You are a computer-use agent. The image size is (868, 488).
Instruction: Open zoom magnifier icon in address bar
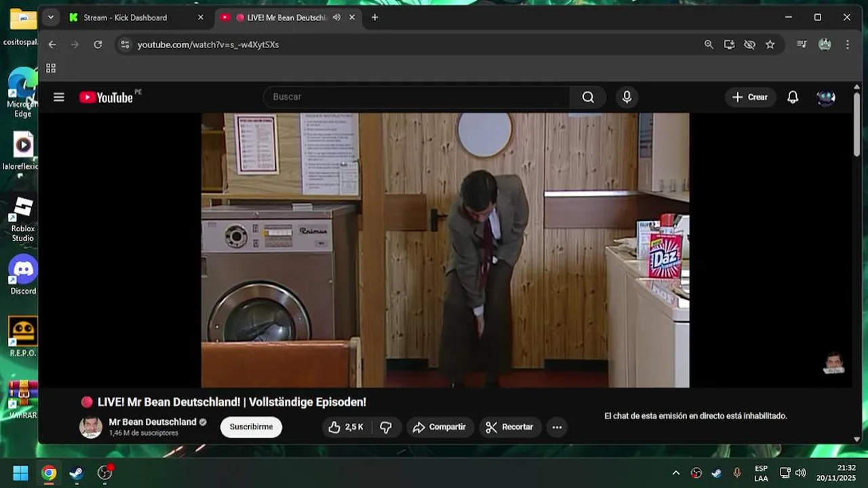(709, 44)
